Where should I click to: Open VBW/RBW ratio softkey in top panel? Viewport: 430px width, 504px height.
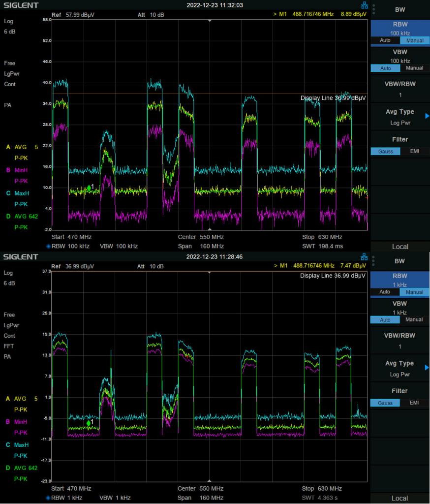click(400, 89)
